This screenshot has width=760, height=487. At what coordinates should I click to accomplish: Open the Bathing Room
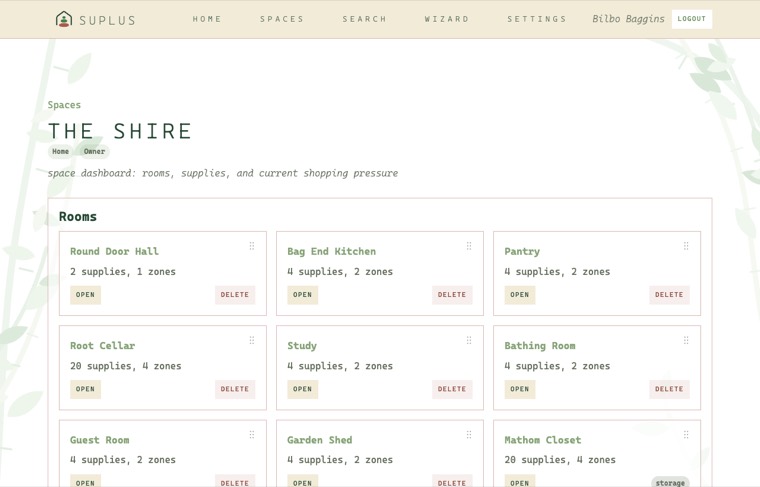[x=520, y=389]
